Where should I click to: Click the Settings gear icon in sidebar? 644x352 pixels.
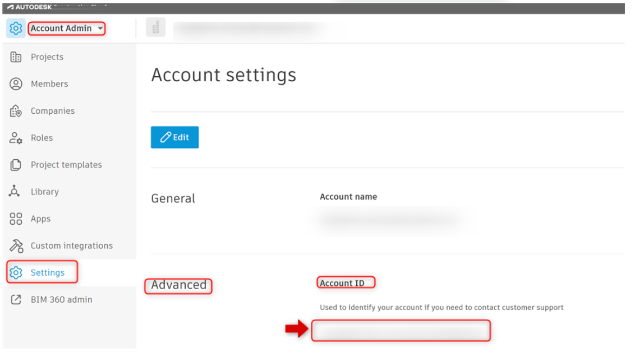coord(16,272)
